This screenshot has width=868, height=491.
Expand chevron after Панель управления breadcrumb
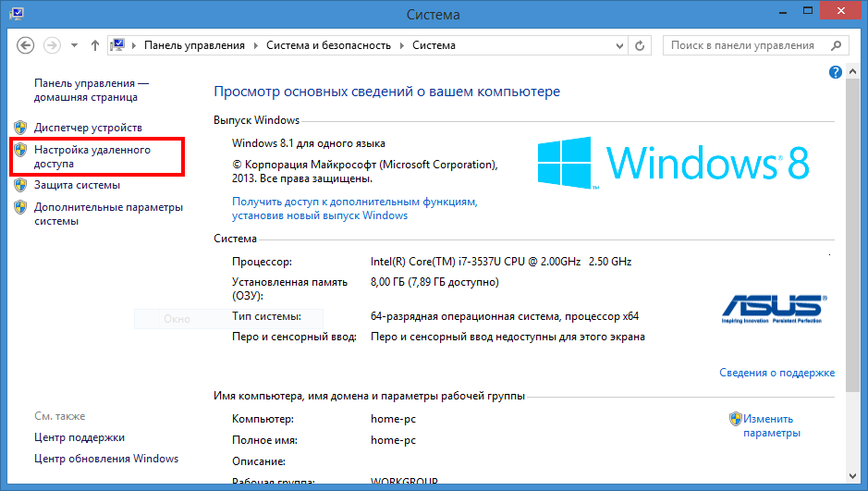point(256,46)
